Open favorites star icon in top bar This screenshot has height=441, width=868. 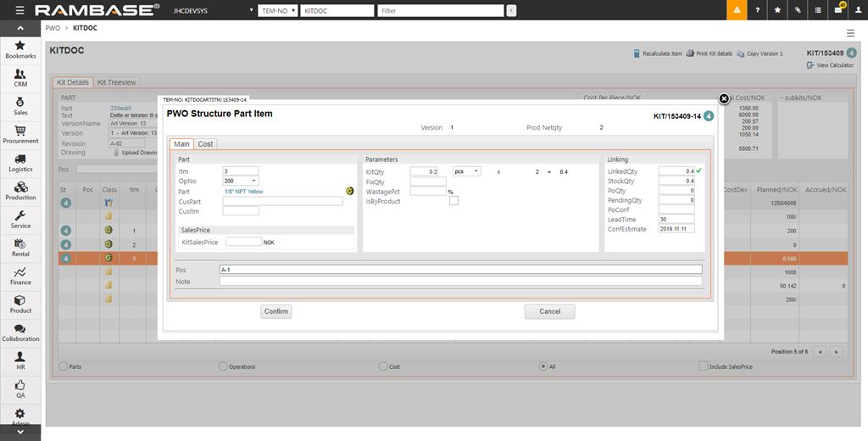pos(777,10)
